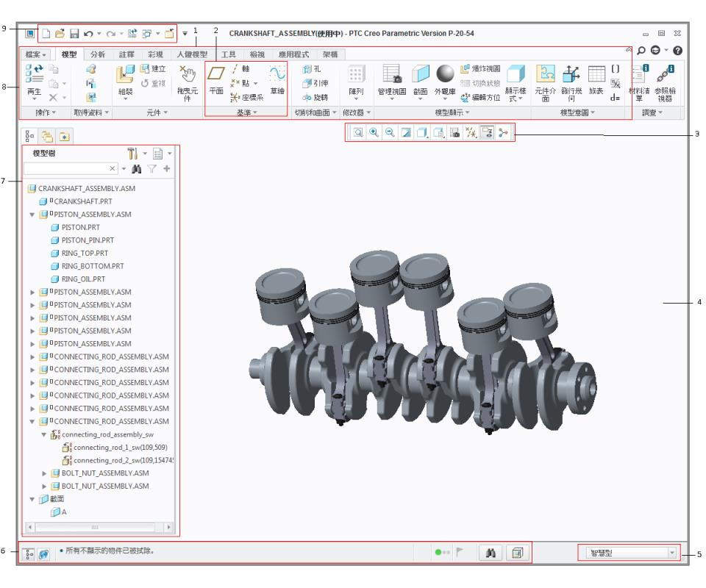Undo the last action
The width and height of the screenshot is (706, 588).
88,34
